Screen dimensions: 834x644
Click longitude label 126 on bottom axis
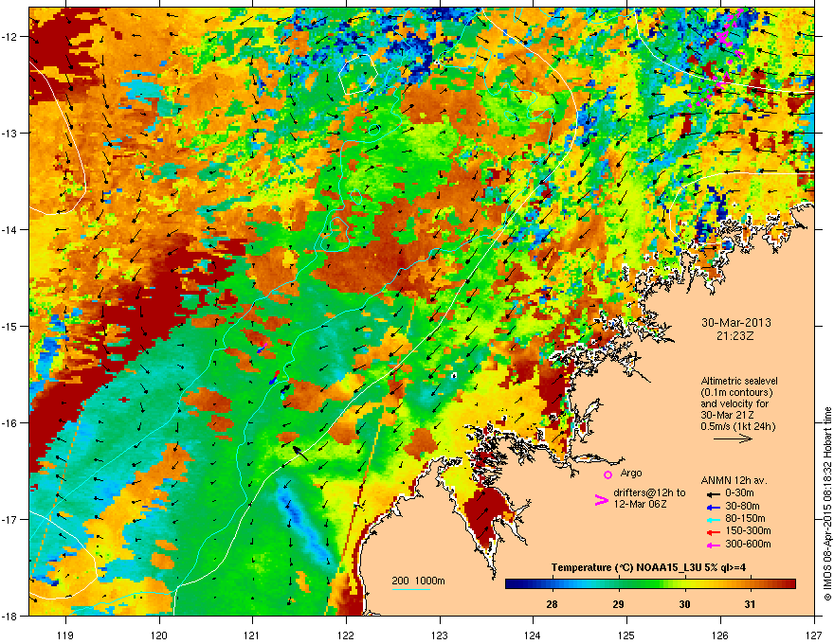pos(720,635)
